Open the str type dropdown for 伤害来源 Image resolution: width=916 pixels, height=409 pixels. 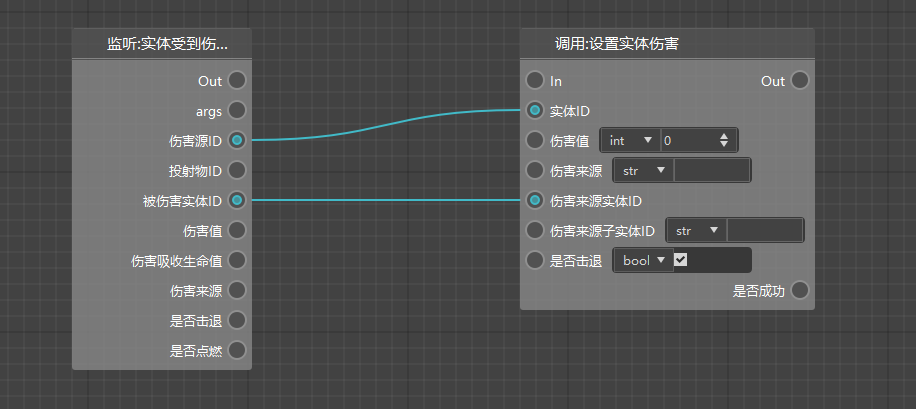pyautogui.click(x=644, y=171)
